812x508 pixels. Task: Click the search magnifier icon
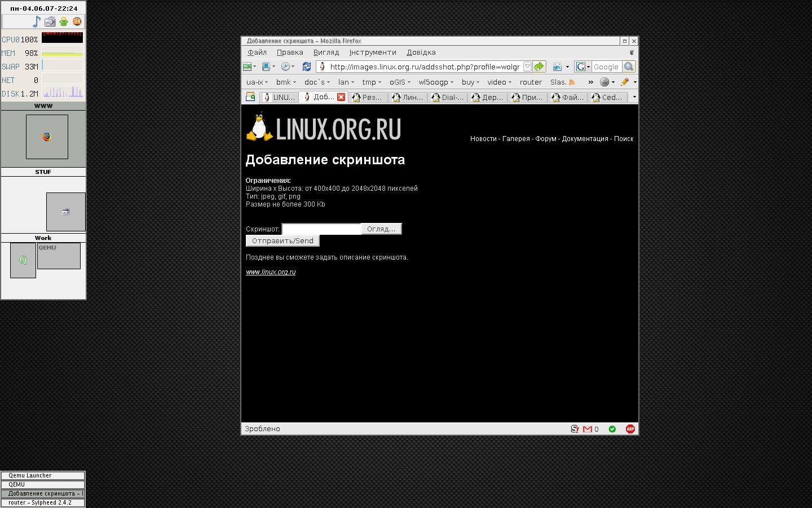(x=629, y=67)
